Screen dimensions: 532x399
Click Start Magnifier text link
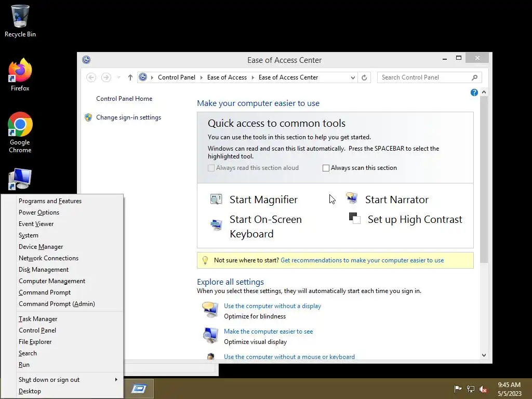(x=263, y=199)
